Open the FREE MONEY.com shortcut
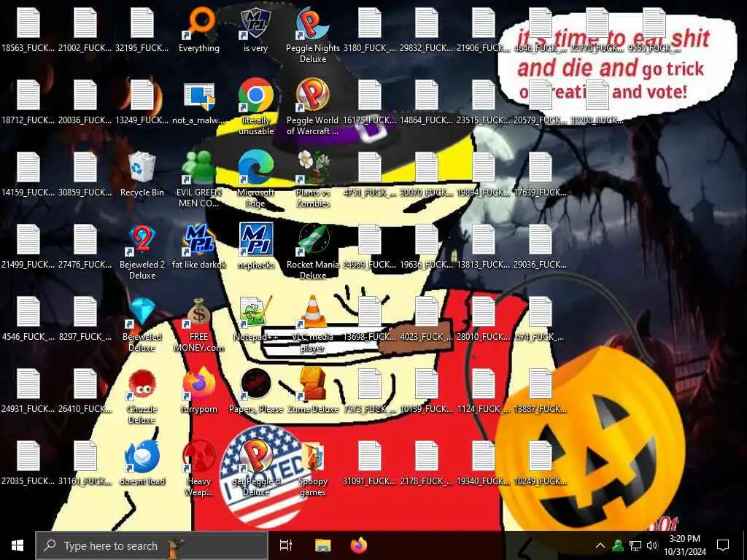The image size is (747, 560). tap(199, 324)
